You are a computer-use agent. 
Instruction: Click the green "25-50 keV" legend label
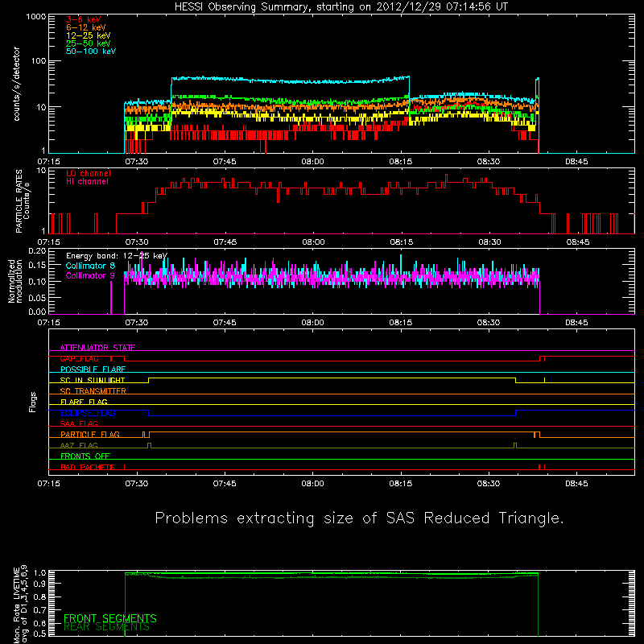tap(89, 43)
